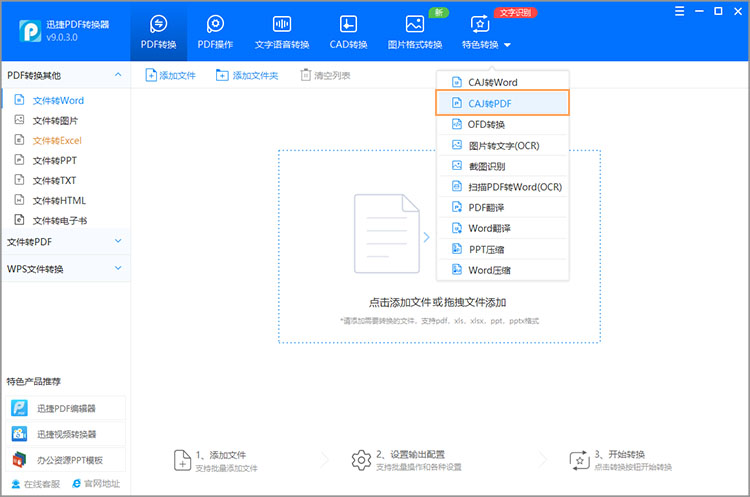Expand the 特色转换 dropdown arrow
Image resolution: width=750 pixels, height=497 pixels.
click(x=507, y=45)
